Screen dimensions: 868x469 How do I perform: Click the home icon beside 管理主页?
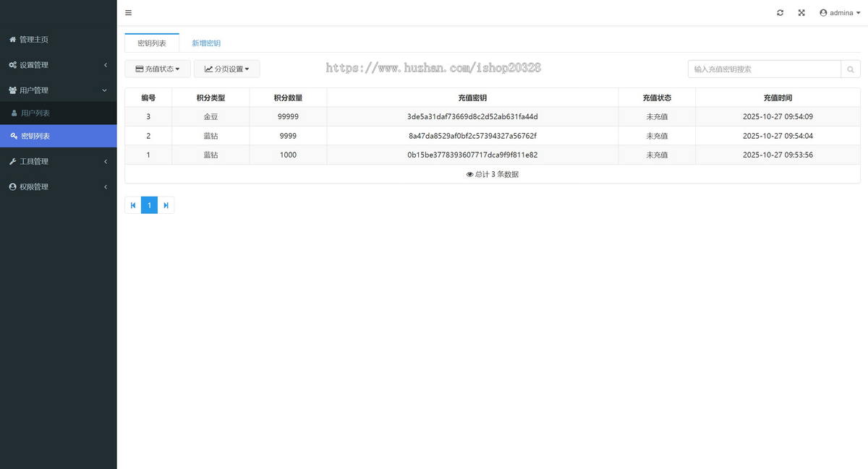12,40
